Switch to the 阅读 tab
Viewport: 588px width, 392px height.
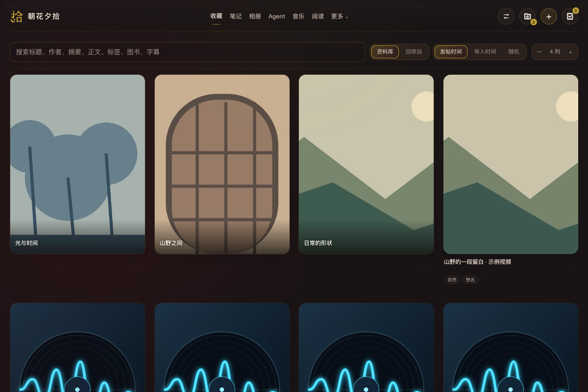318,16
